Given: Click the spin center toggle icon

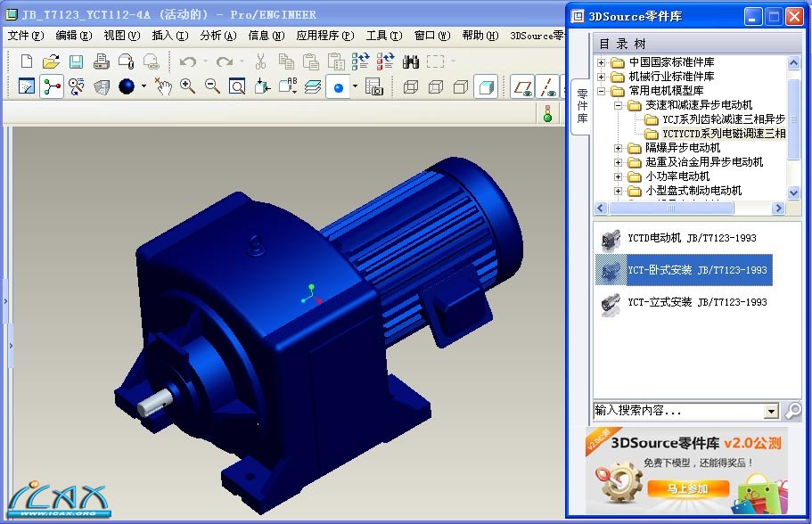Looking at the screenshot, I should coord(52,86).
